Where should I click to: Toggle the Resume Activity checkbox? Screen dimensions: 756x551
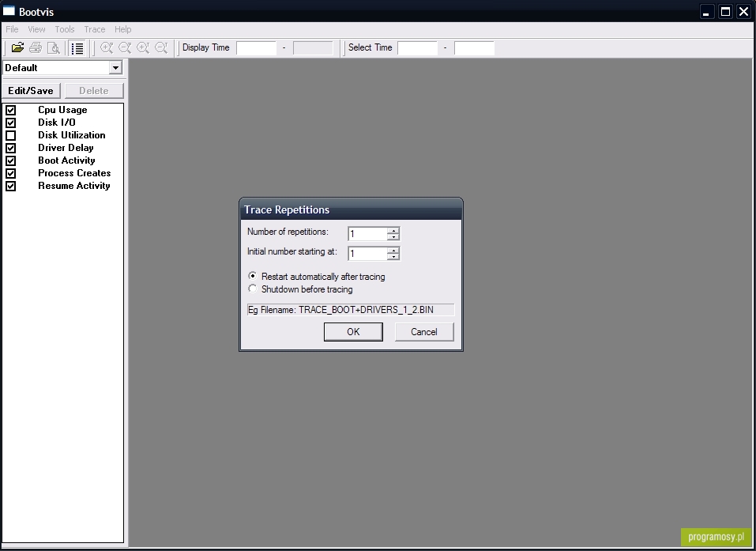tap(10, 186)
